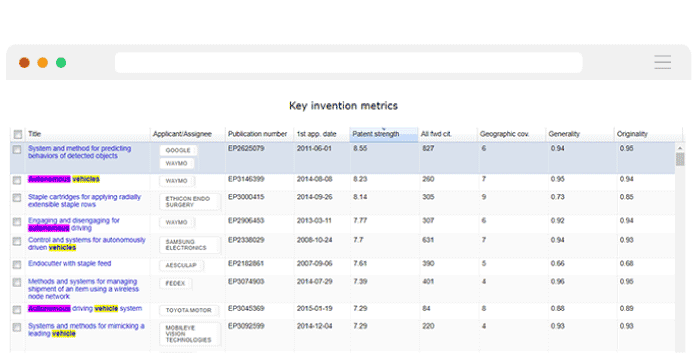
Task: Open 'System and method for predicting behaviors' link
Action: (79, 152)
